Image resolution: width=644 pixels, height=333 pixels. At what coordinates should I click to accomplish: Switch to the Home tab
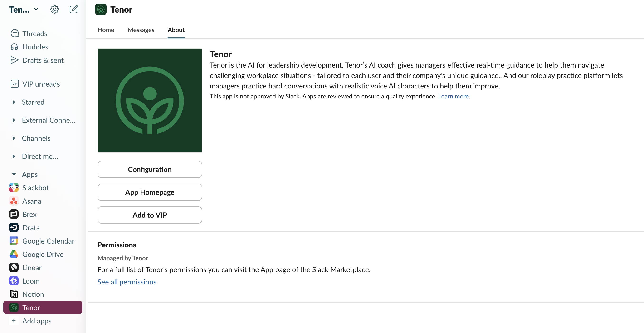(106, 30)
